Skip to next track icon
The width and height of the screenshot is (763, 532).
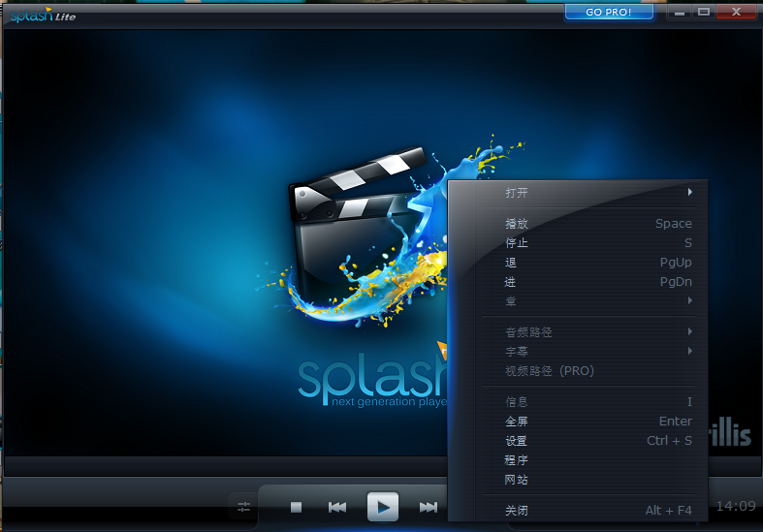pos(429,507)
